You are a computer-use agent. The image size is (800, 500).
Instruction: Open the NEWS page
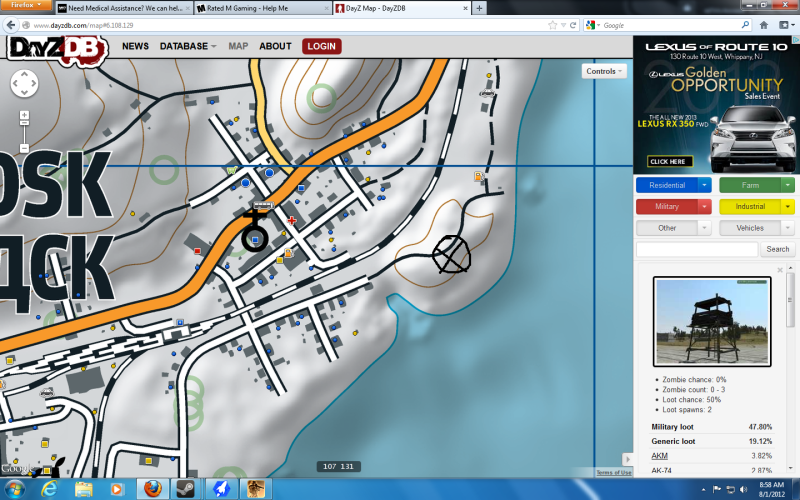coord(135,46)
